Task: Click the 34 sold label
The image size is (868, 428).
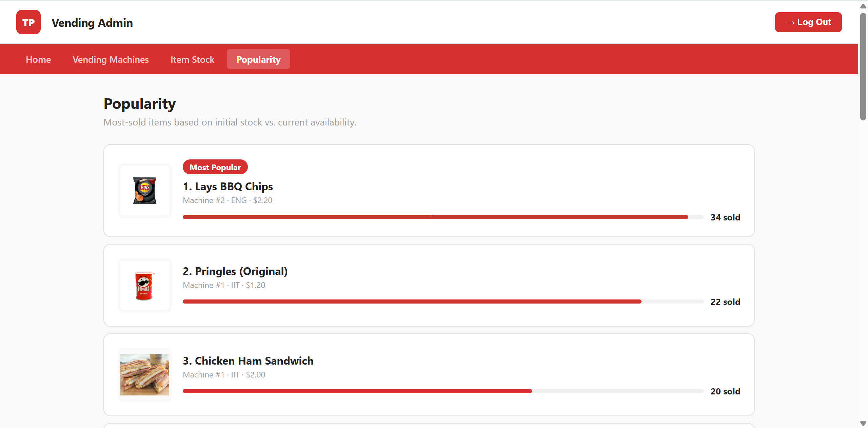Action: 726,217
